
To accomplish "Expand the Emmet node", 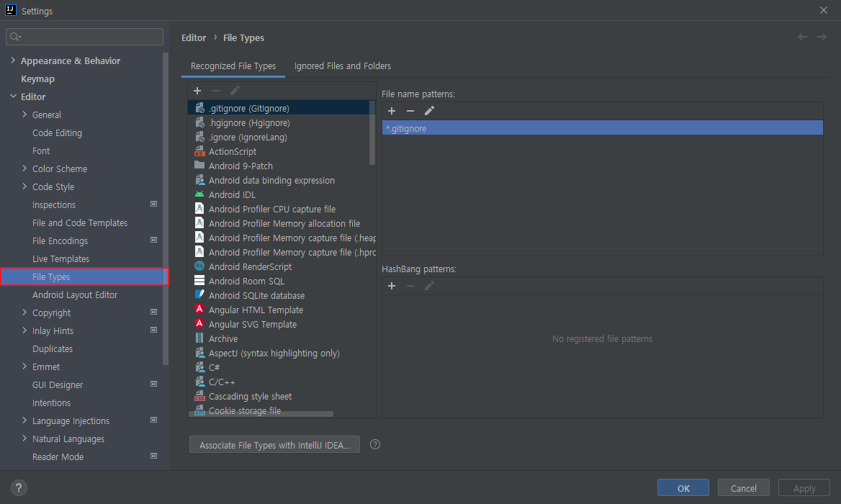I will pyautogui.click(x=24, y=366).
